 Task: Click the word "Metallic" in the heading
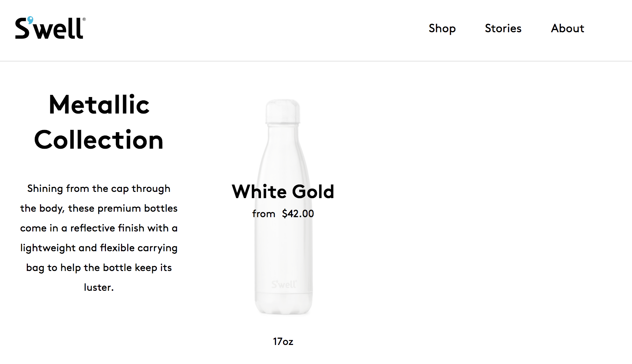click(x=99, y=105)
